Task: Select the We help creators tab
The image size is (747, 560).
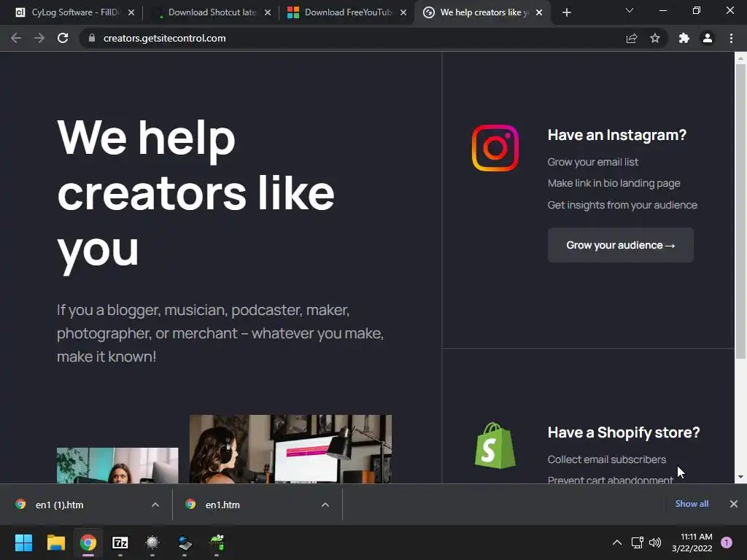Action: (x=481, y=12)
